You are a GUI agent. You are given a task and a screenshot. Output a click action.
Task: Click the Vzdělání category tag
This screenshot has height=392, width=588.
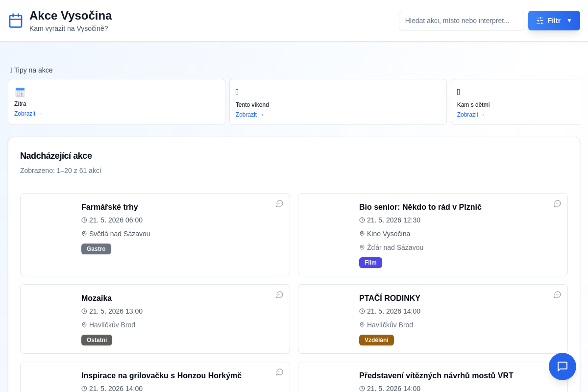[376, 340]
